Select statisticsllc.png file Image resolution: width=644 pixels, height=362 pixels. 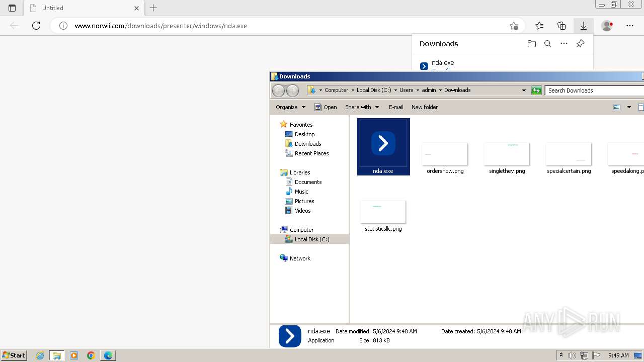[x=383, y=216]
